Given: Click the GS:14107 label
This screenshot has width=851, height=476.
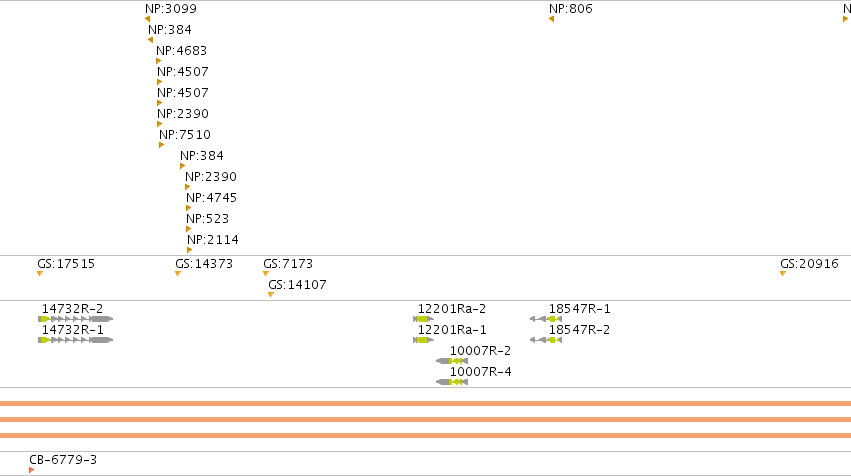Looking at the screenshot, I should (297, 285).
